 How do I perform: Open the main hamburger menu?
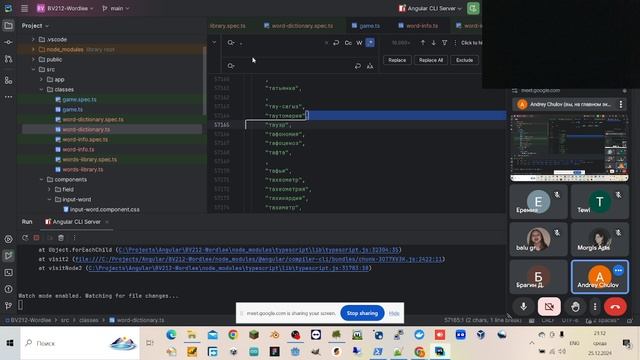[x=24, y=8]
